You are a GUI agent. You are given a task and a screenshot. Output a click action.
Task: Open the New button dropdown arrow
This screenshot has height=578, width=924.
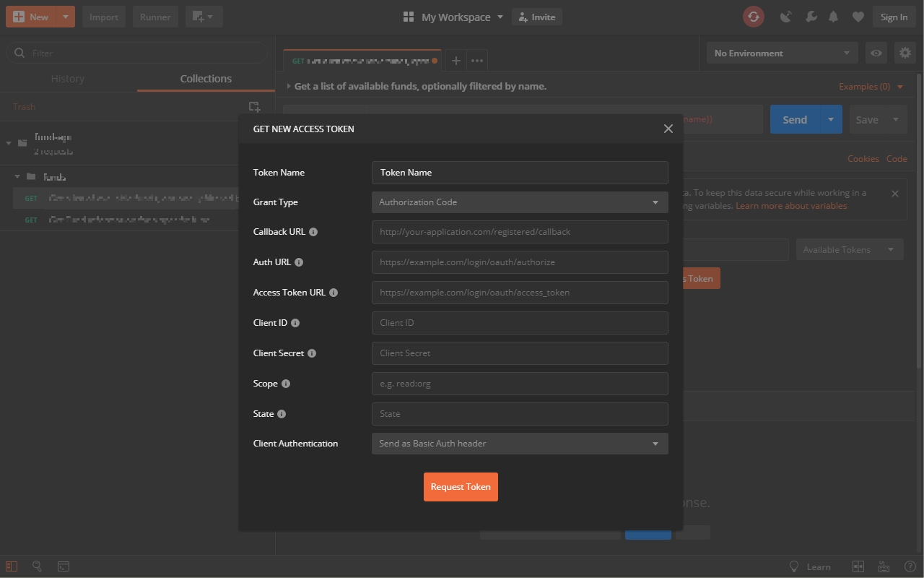click(65, 17)
